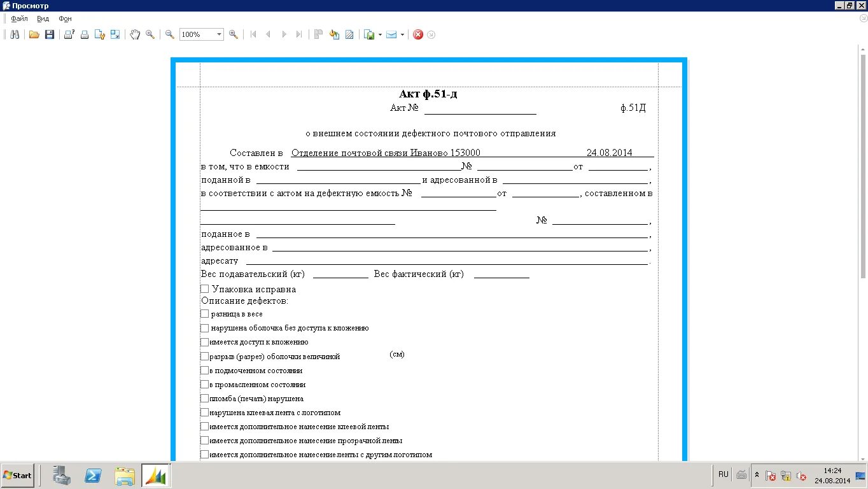
Task: Open the Файл menu
Action: [19, 18]
